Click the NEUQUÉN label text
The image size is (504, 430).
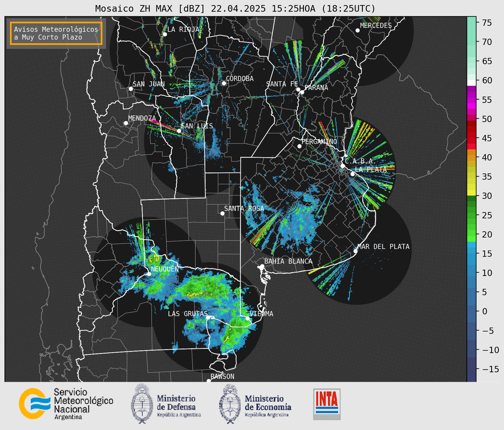tap(165, 269)
